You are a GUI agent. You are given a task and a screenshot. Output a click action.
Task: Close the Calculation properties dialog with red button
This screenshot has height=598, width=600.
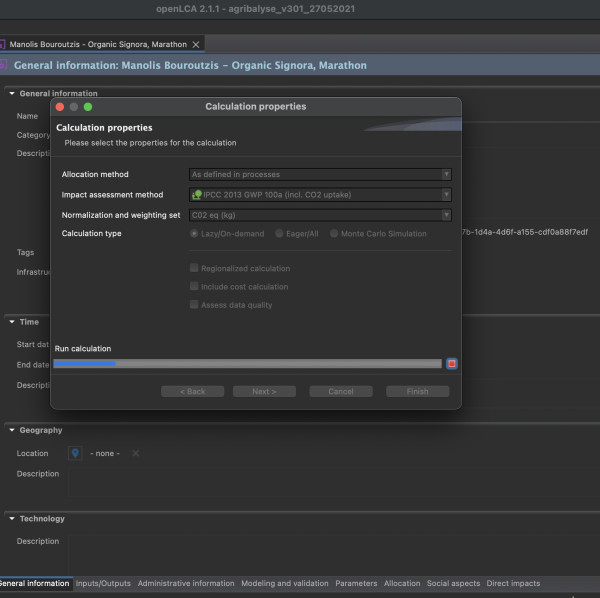coord(60,107)
